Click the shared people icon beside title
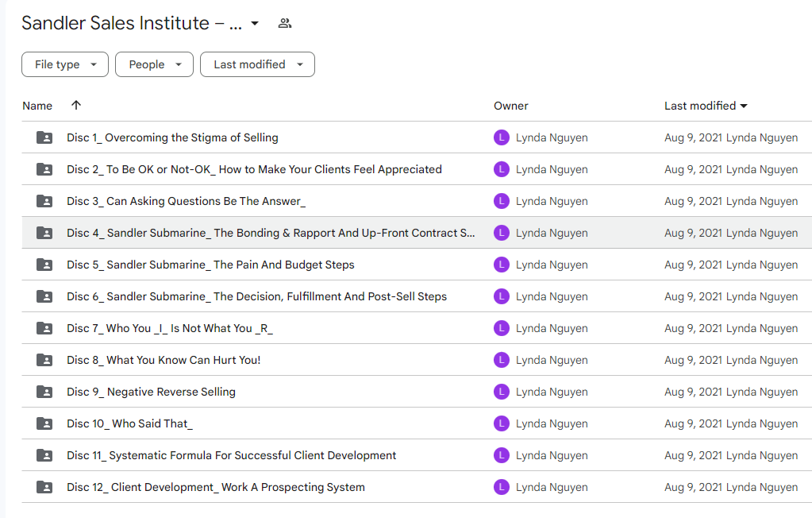812x518 pixels. (x=285, y=23)
